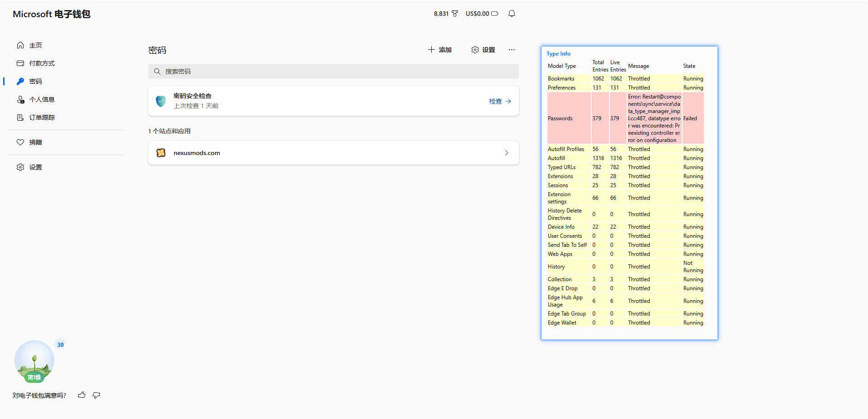Click the rewards trophy icon beside 8,831
The image size is (868, 419).
point(455,14)
